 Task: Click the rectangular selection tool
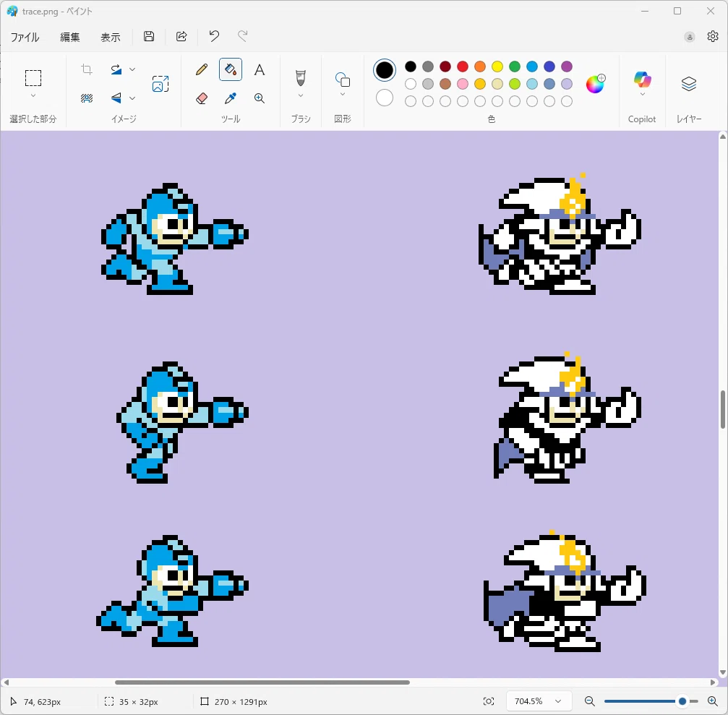pyautogui.click(x=33, y=78)
